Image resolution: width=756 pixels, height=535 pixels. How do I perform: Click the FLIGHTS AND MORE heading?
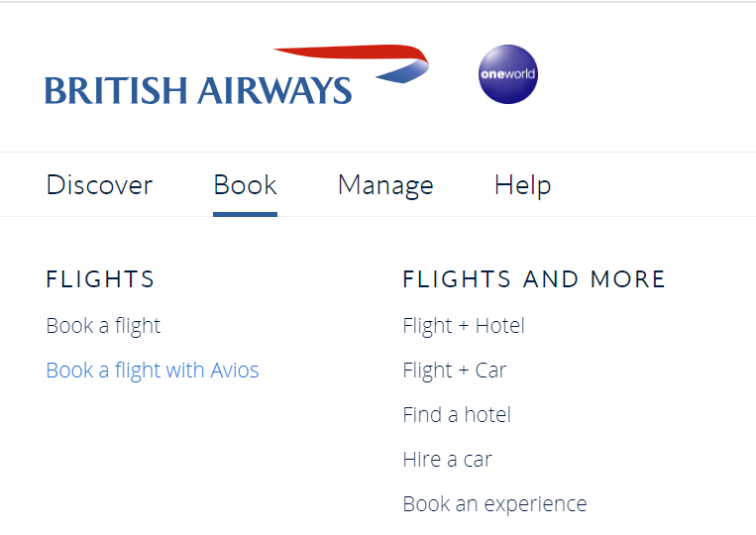click(x=534, y=280)
